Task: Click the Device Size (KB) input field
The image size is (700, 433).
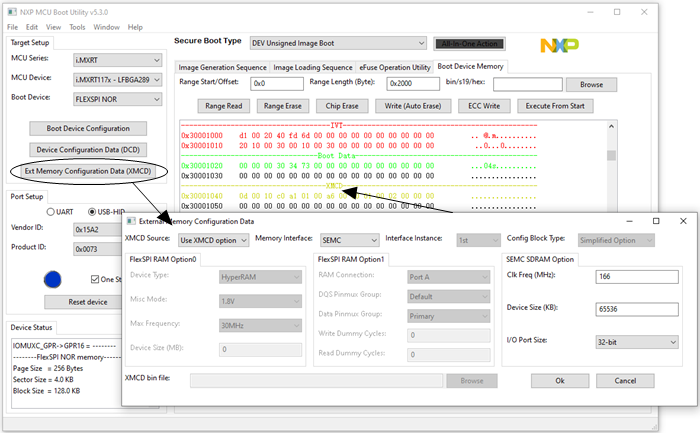Action: click(637, 309)
